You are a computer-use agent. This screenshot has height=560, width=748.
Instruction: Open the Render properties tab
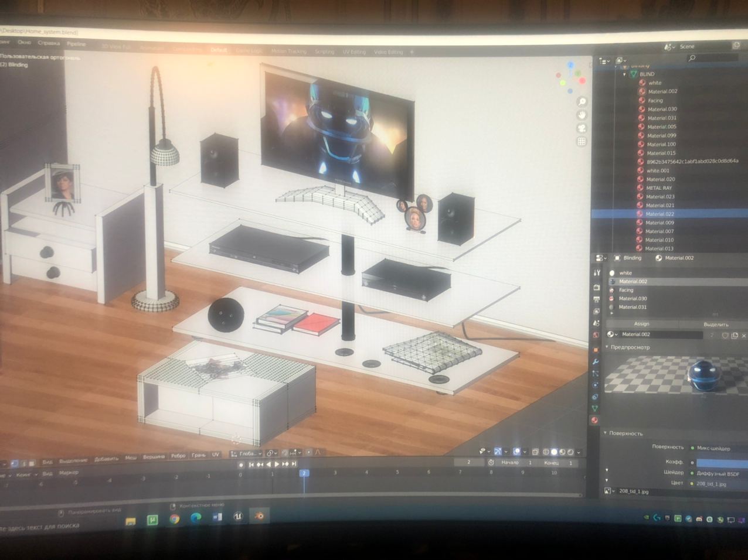click(x=597, y=287)
